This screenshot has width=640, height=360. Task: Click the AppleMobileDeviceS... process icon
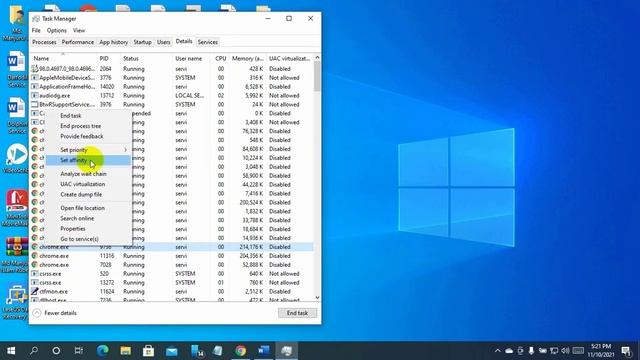click(x=35, y=78)
